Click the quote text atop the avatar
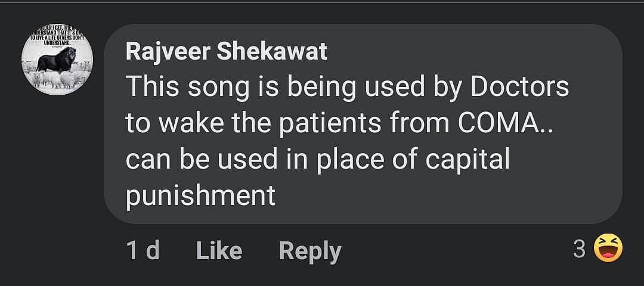 click(57, 37)
